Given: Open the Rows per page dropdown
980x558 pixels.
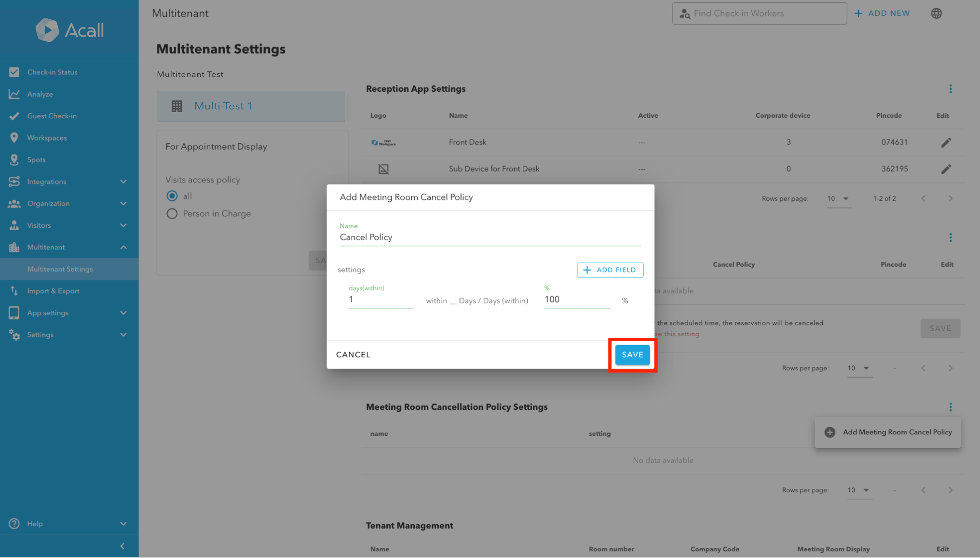Looking at the screenshot, I should [839, 198].
